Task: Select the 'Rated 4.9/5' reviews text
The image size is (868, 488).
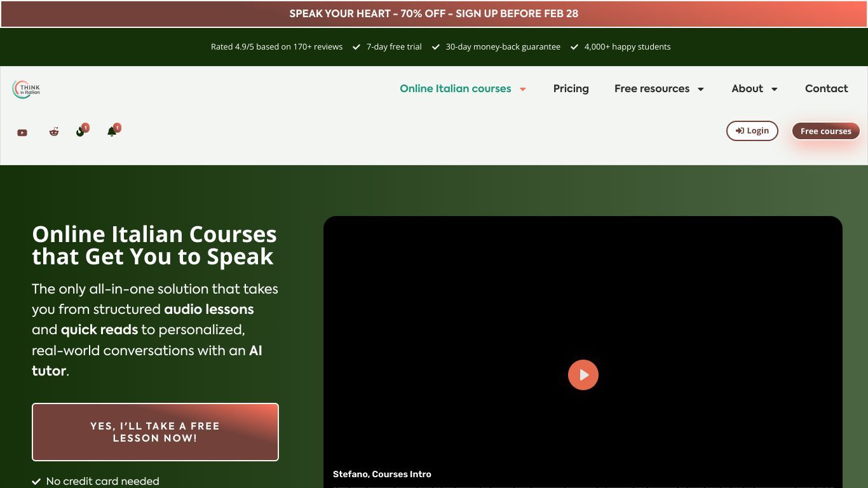Action: point(276,46)
